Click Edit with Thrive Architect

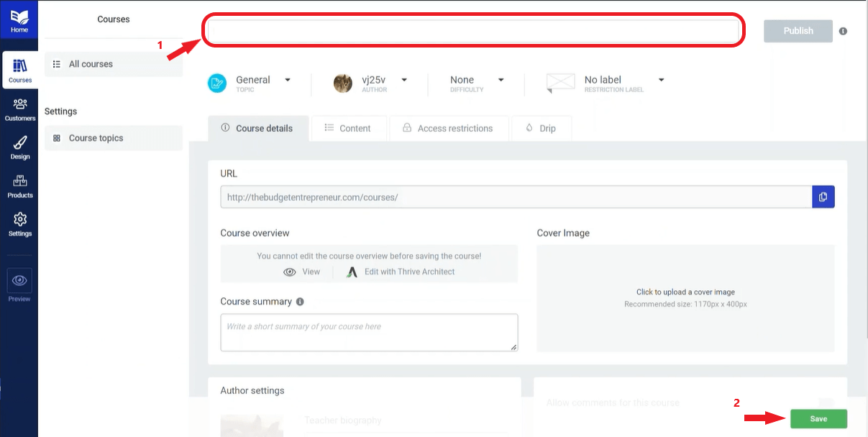[x=401, y=272]
